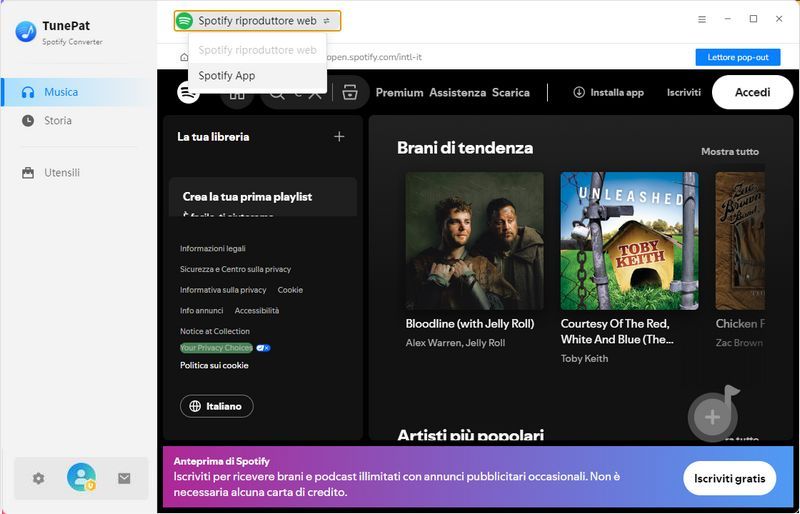Click the plus icon in La tua libreria
This screenshot has height=514, width=800.
[339, 137]
